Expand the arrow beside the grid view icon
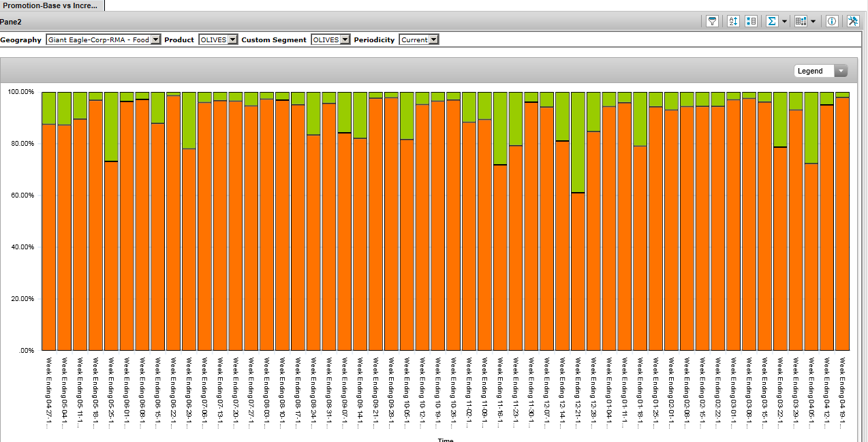This screenshot has width=868, height=442. [813, 22]
